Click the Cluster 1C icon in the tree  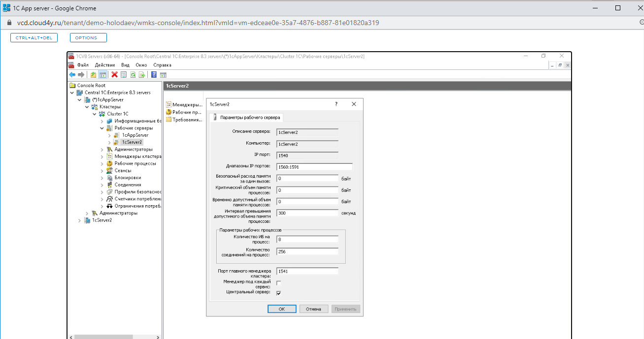click(x=102, y=114)
